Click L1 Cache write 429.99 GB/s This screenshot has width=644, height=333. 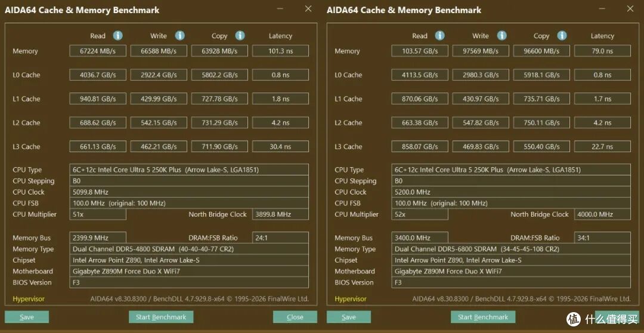tap(159, 98)
